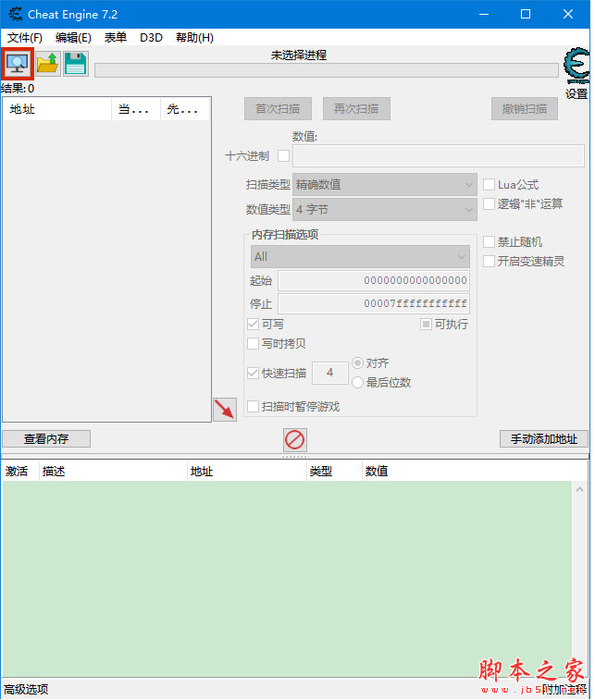
Task: Click 高级选项 in the status bar
Action: click(x=26, y=689)
